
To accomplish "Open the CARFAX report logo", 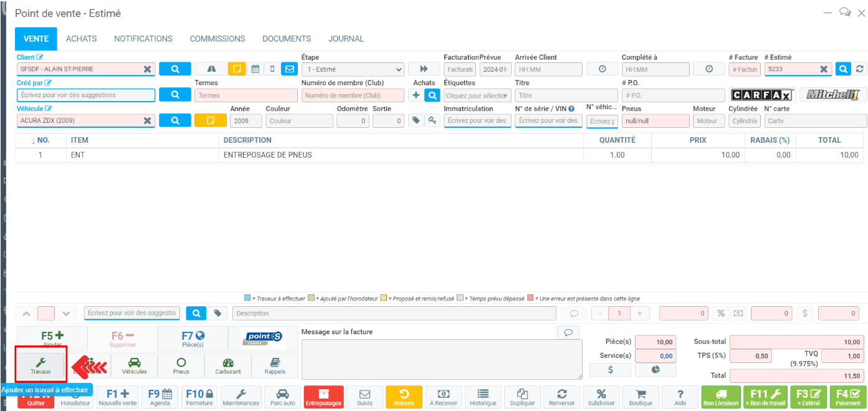I will [762, 95].
